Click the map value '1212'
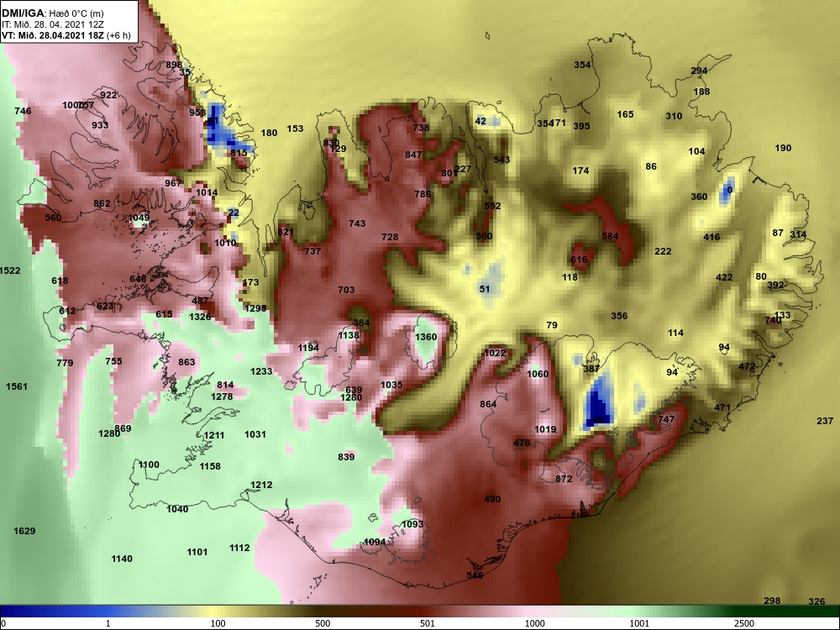Image resolution: width=840 pixels, height=630 pixels. click(x=261, y=485)
